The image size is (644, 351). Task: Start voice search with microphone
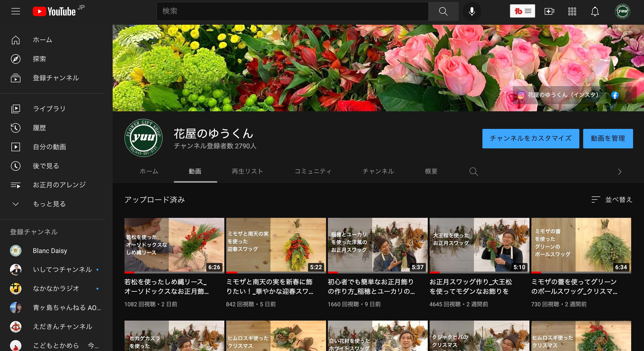[x=472, y=11]
